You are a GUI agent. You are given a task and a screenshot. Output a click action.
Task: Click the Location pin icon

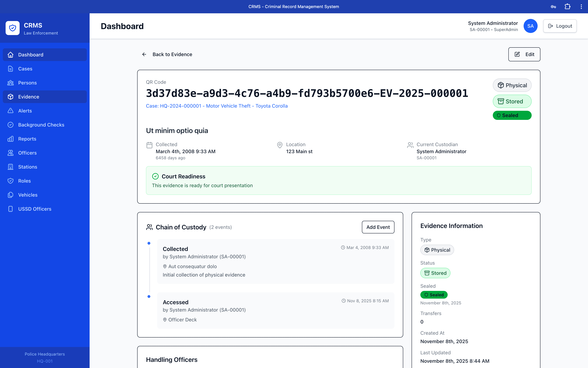tap(280, 145)
